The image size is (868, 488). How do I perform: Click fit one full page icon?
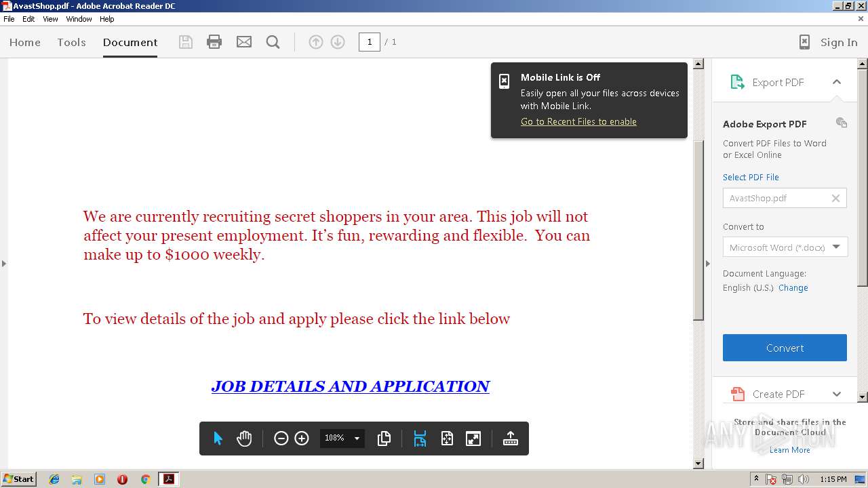[x=447, y=439]
